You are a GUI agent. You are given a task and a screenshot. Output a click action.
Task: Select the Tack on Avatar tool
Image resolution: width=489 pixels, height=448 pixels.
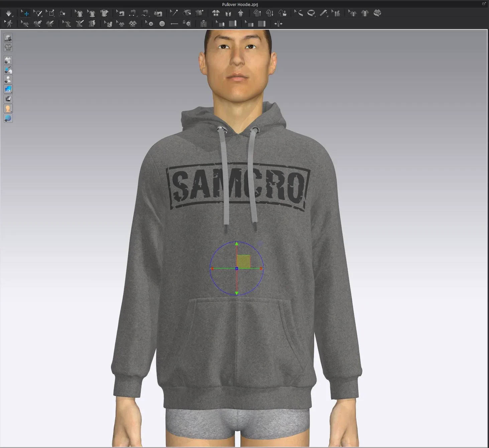point(187,13)
